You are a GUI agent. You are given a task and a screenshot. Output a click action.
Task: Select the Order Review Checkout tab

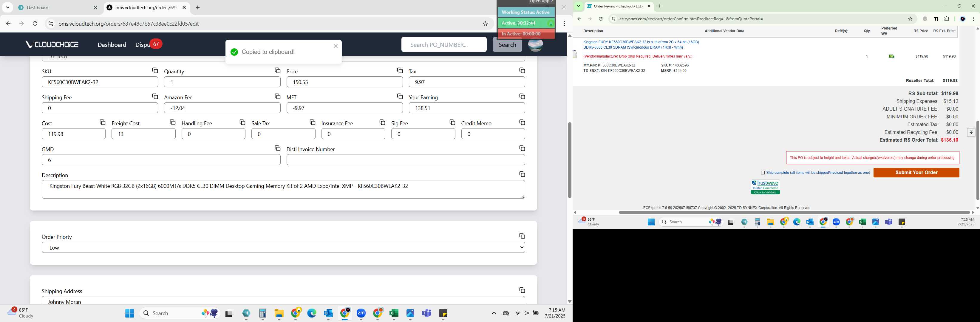(618, 6)
